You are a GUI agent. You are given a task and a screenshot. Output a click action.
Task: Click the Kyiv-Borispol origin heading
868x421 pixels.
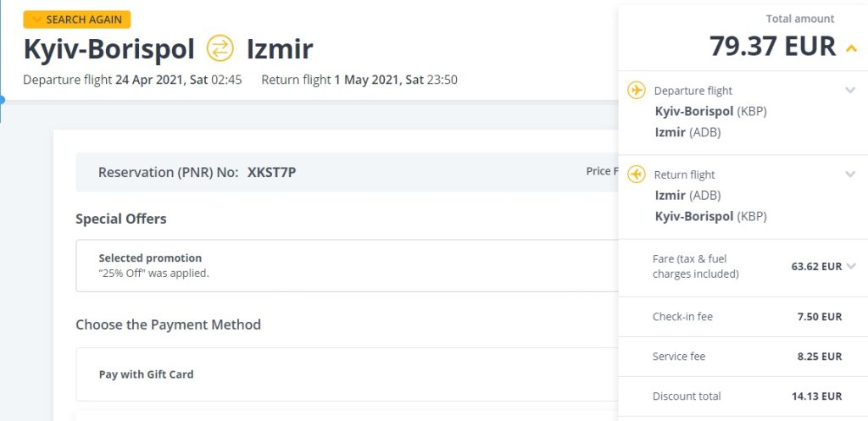[x=108, y=48]
